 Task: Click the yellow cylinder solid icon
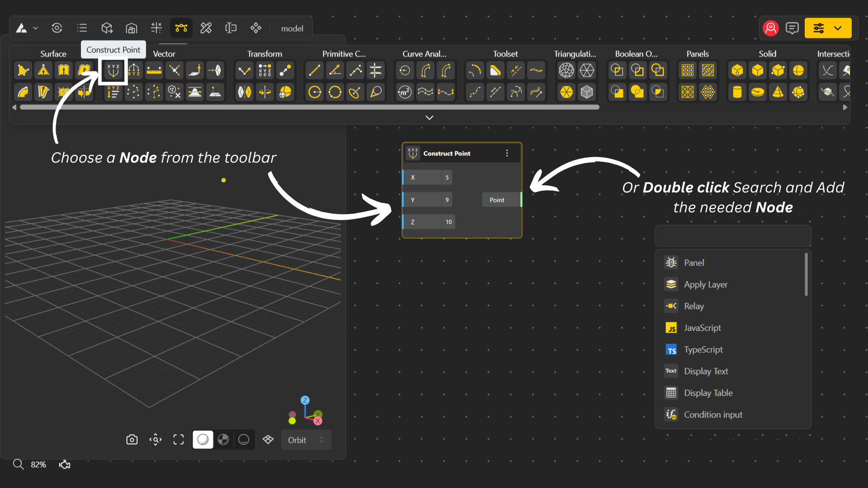(737, 92)
